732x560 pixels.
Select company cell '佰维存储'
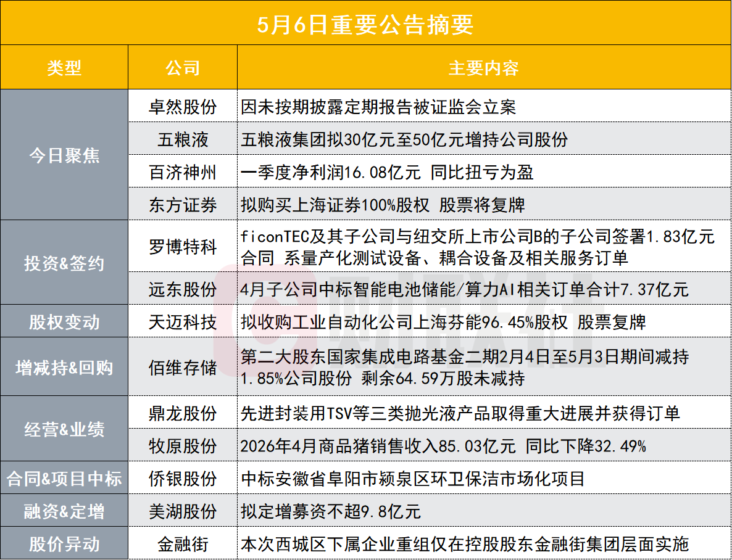pos(183,367)
